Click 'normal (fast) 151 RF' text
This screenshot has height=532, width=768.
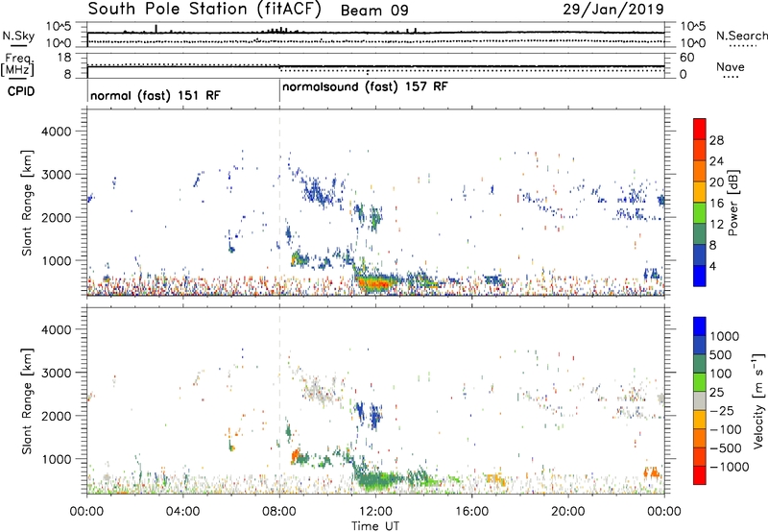tap(156, 95)
